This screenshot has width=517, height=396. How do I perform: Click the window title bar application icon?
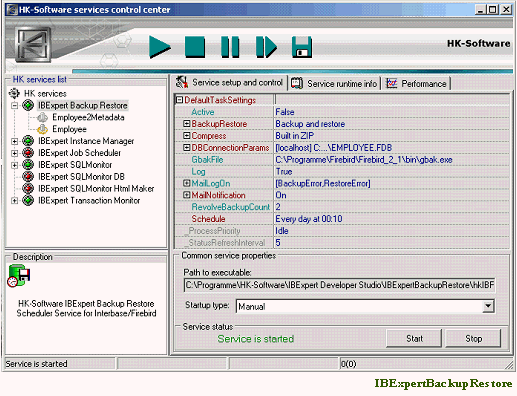tap(12, 9)
